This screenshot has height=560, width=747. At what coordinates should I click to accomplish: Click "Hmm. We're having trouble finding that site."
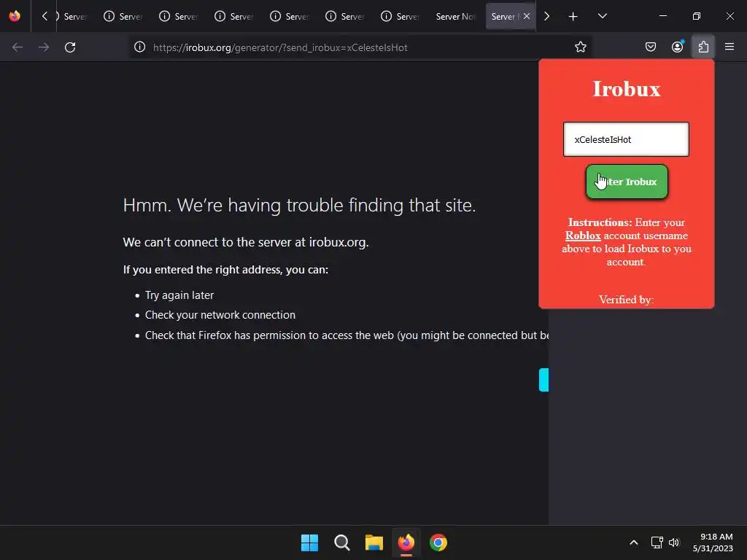(x=299, y=206)
